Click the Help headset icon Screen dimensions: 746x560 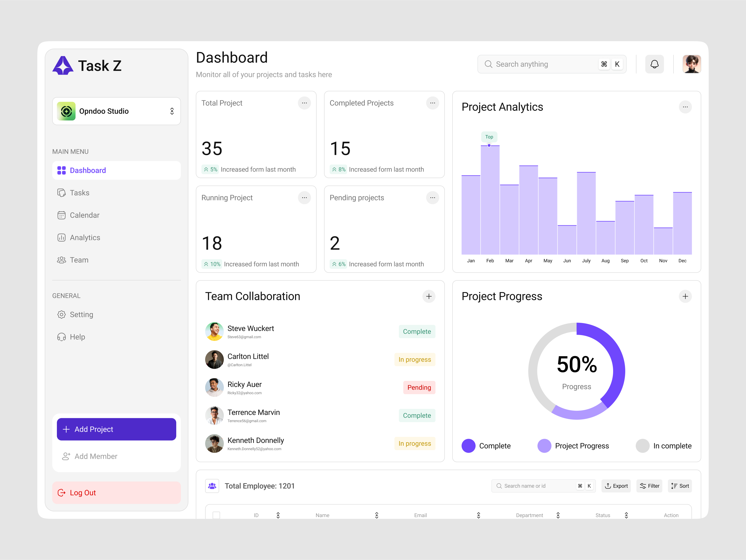(62, 337)
